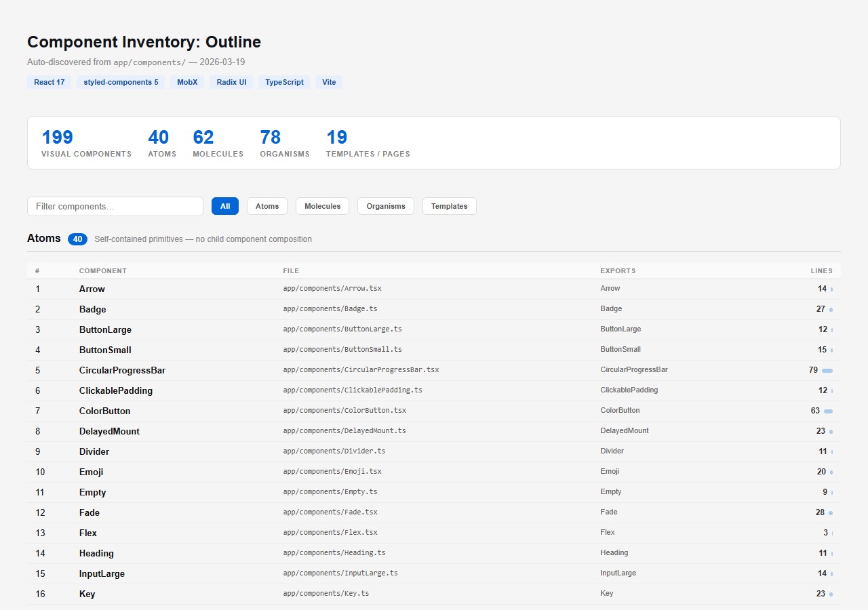Click the InputLarge export cell
The width and height of the screenshot is (868, 610).
[x=618, y=573]
